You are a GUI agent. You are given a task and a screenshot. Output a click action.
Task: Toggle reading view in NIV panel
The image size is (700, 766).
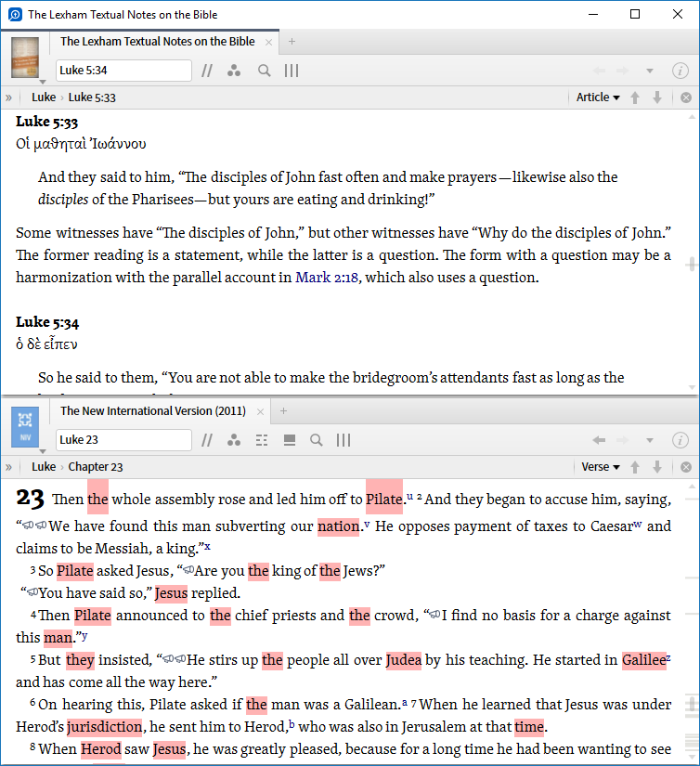[x=290, y=440]
